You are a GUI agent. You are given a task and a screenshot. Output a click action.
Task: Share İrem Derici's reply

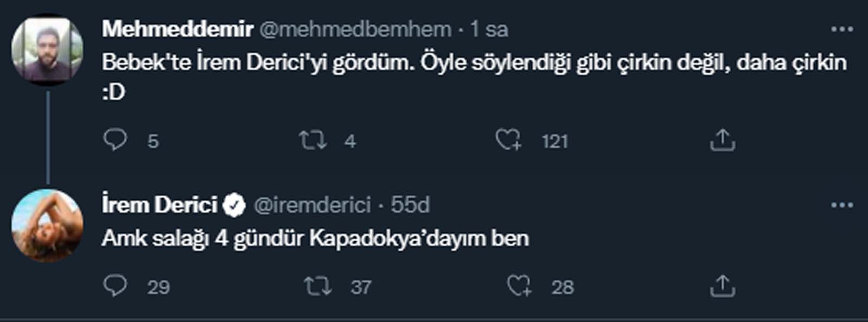click(x=723, y=285)
